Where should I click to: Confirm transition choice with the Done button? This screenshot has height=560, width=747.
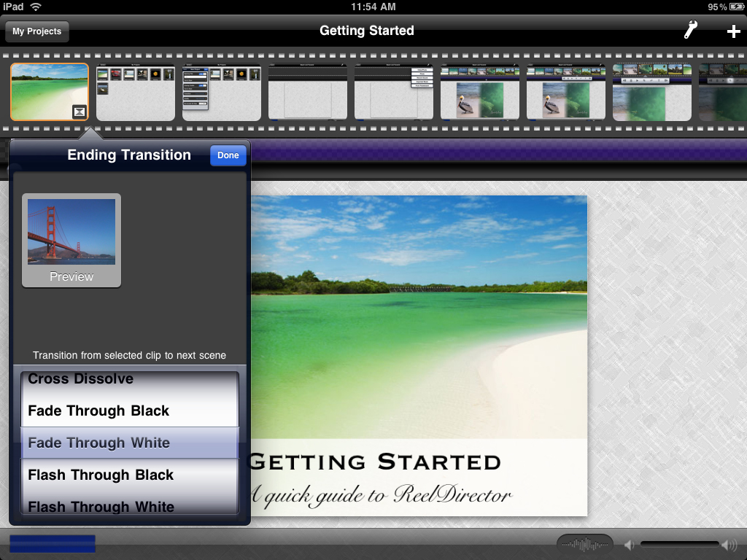228,155
